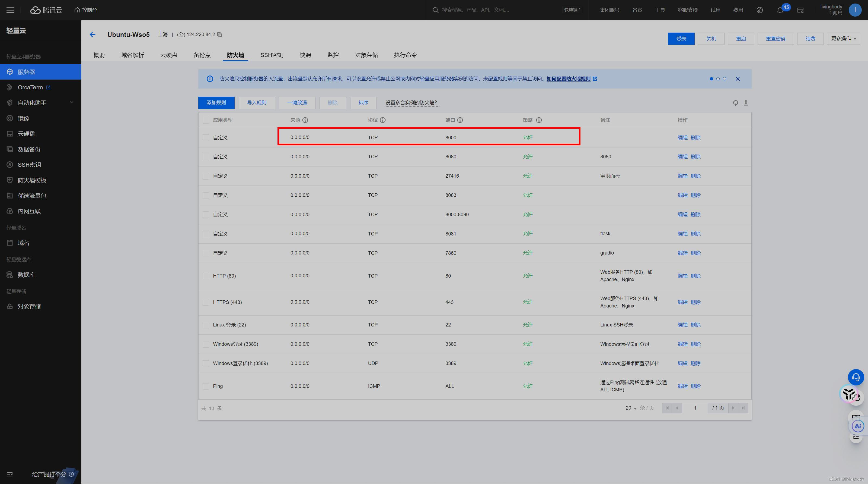868x484 pixels.
Task: Switch to the SSH密钥 tab
Action: [x=272, y=55]
